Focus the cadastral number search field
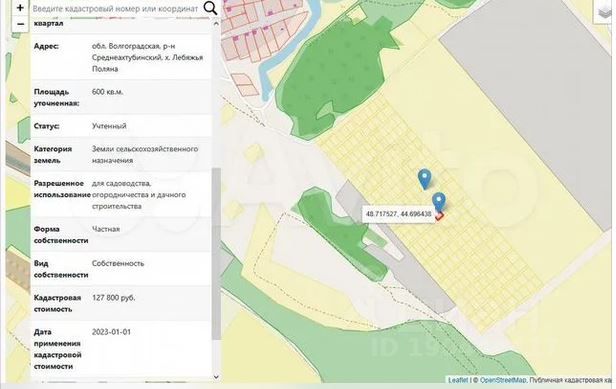The width and height of the screenshot is (616, 389). [x=116, y=8]
